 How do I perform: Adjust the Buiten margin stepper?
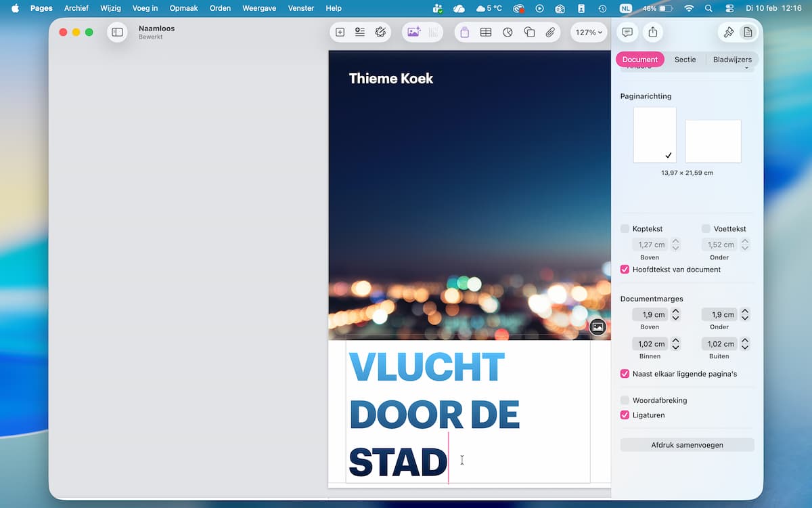745,344
